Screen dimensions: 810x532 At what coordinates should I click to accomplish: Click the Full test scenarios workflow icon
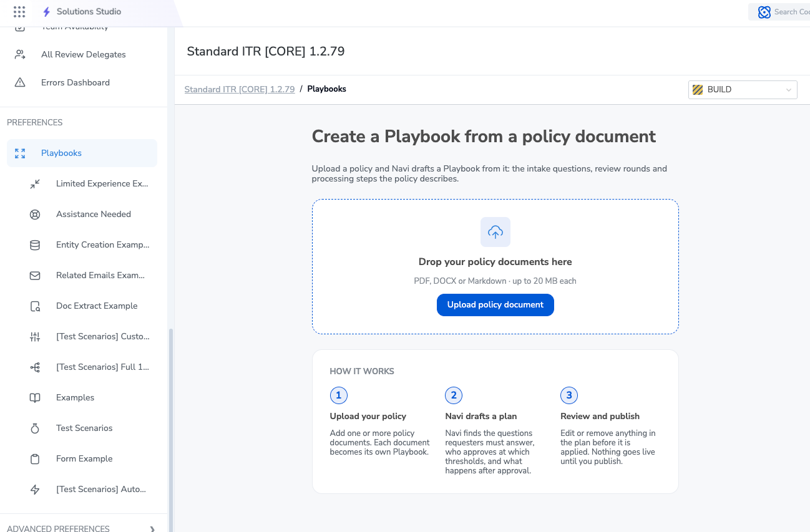(x=35, y=367)
